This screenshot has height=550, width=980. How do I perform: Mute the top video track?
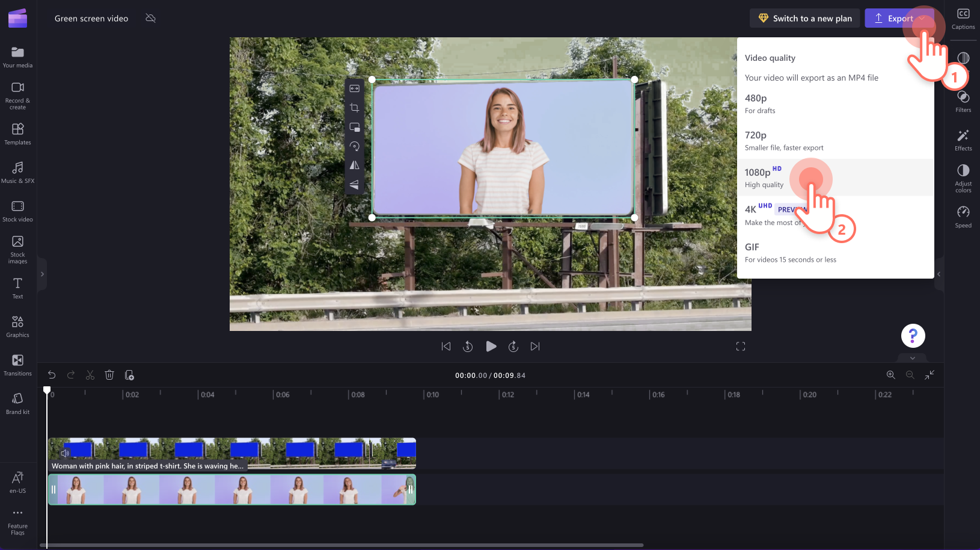(x=65, y=453)
